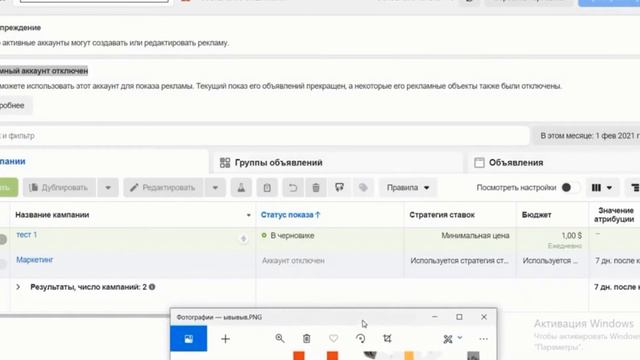Image resolution: width=640 pixels, height=360 pixels.
Task: Sort by Campaign name (Название кампании) column
Action: [x=52, y=215]
